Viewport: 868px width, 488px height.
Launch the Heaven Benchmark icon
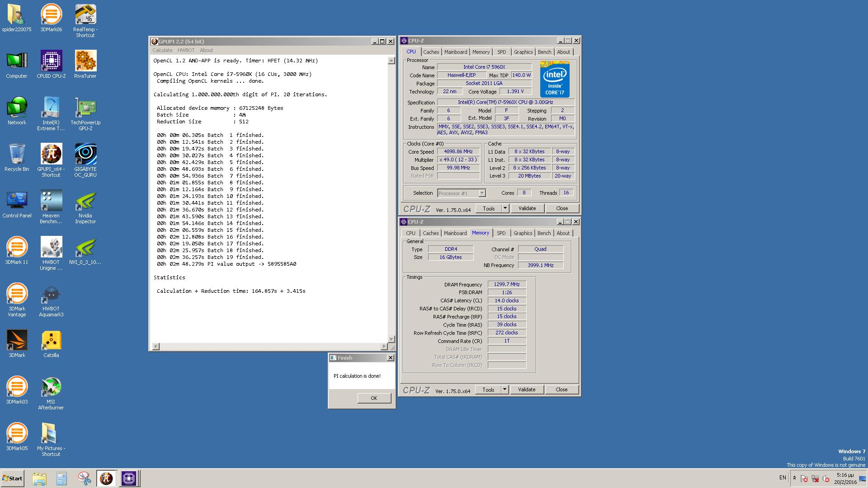click(x=51, y=207)
